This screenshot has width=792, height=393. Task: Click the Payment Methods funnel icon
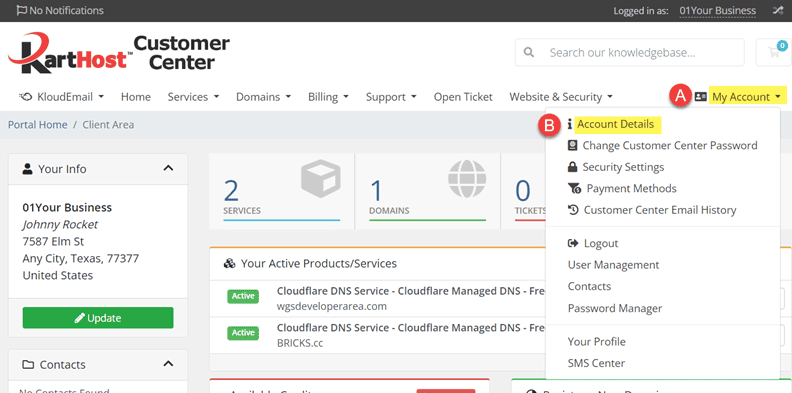pyautogui.click(x=574, y=188)
